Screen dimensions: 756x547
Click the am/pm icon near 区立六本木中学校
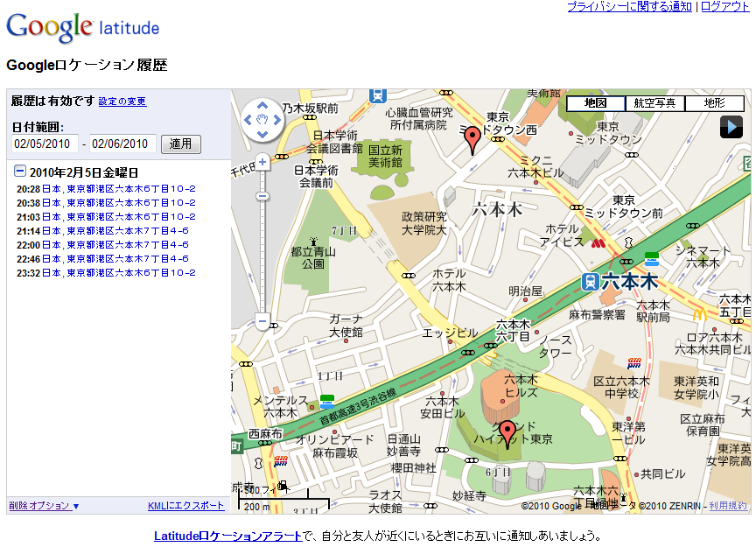click(634, 362)
